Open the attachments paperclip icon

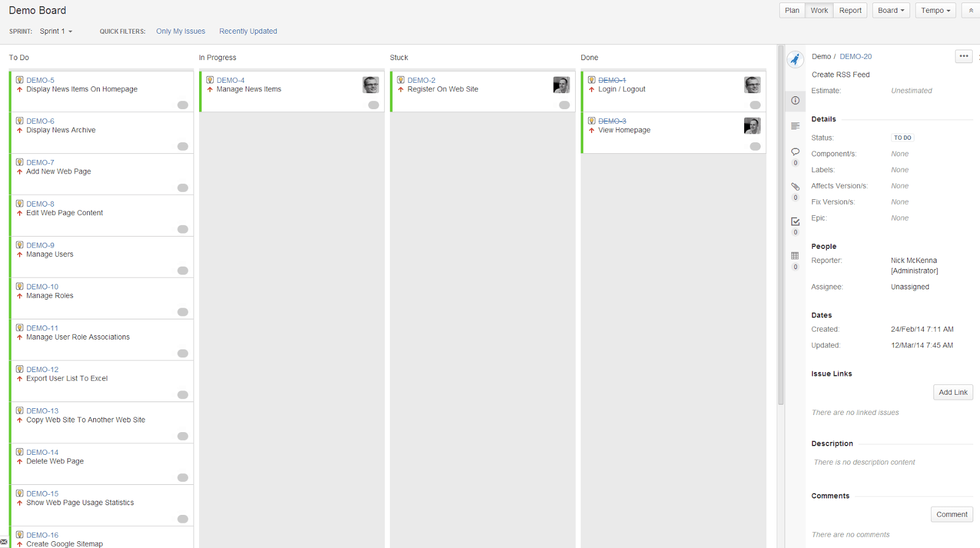[x=795, y=187]
